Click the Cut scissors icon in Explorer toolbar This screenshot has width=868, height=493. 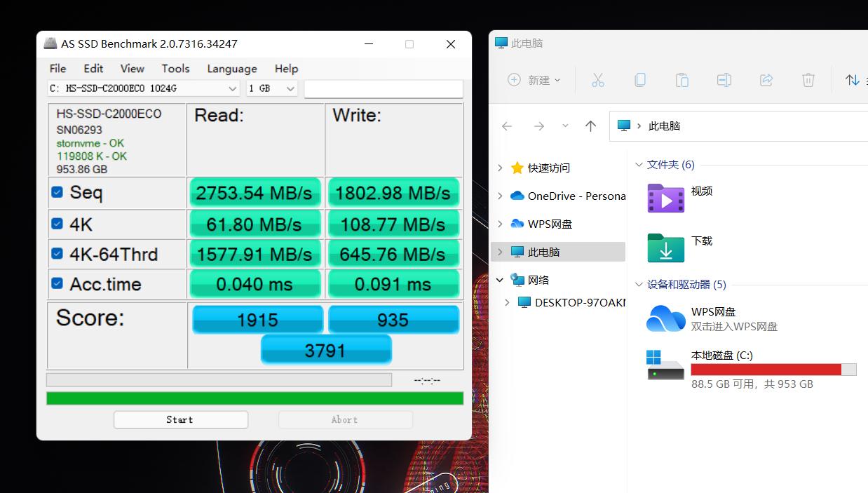tap(597, 80)
